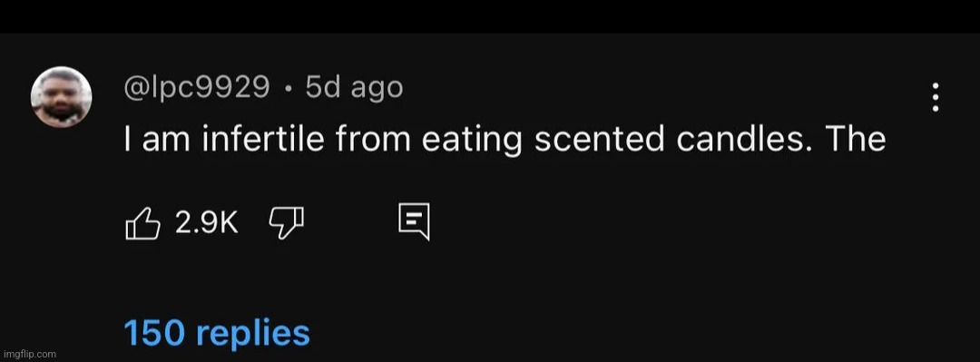Click the imgflip.com watermark

(x=29, y=354)
